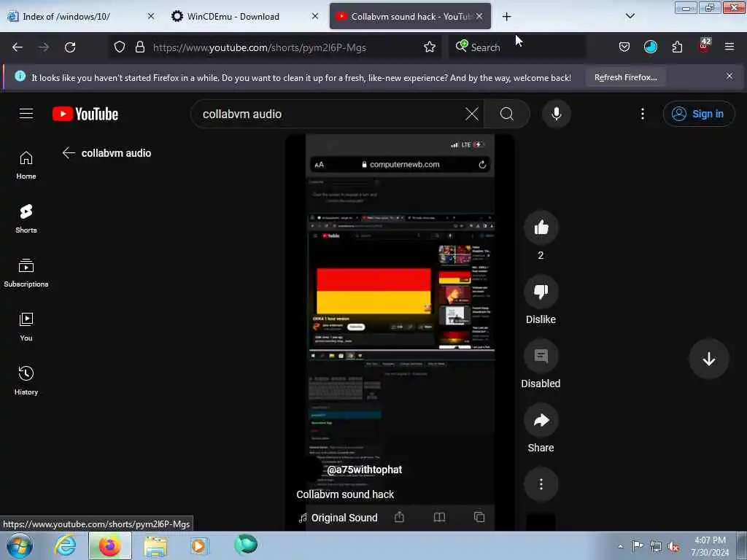Open YouTube settings three-dot menu
Viewport: 747px width, 560px height.
(x=643, y=114)
